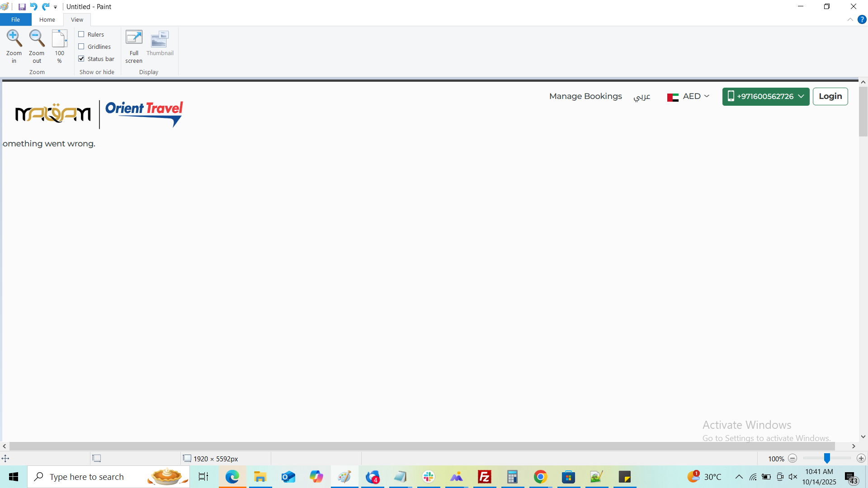
Task: Click the status bar zoom minus button
Action: [x=793, y=458]
